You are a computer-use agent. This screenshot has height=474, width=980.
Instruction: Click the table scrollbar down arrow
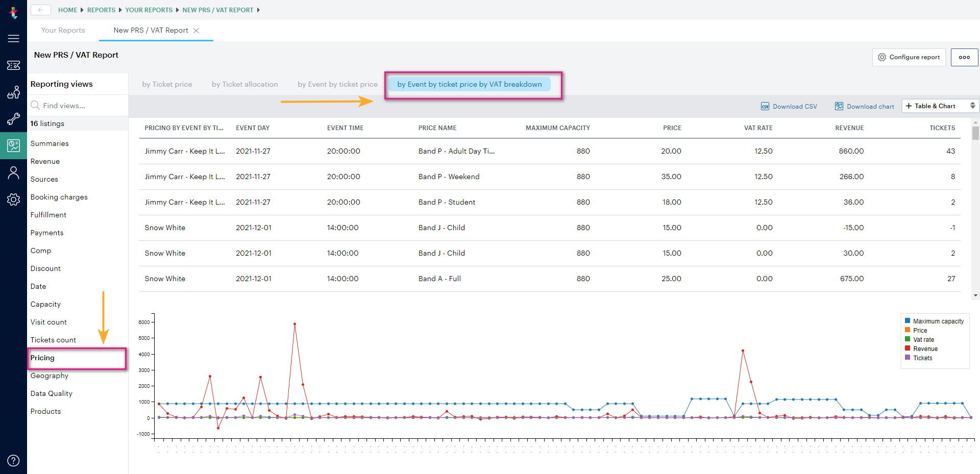(975, 295)
